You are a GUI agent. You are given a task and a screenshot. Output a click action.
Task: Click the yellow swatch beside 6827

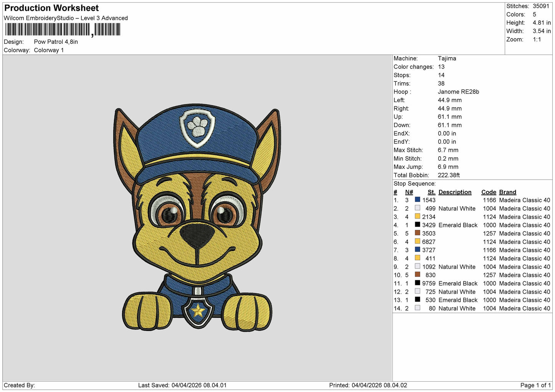[417, 241]
